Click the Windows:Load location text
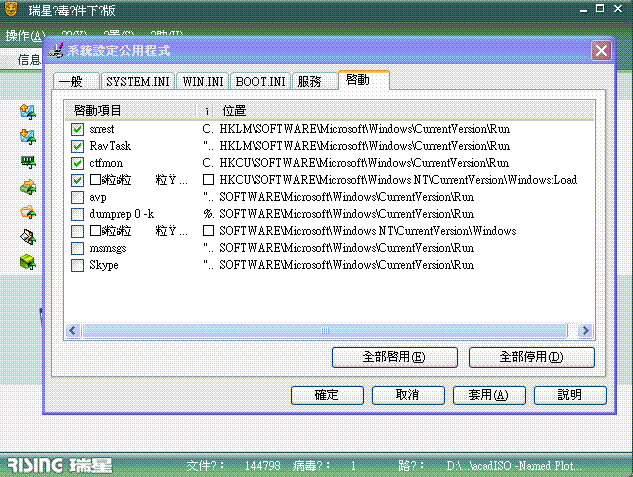 point(398,180)
